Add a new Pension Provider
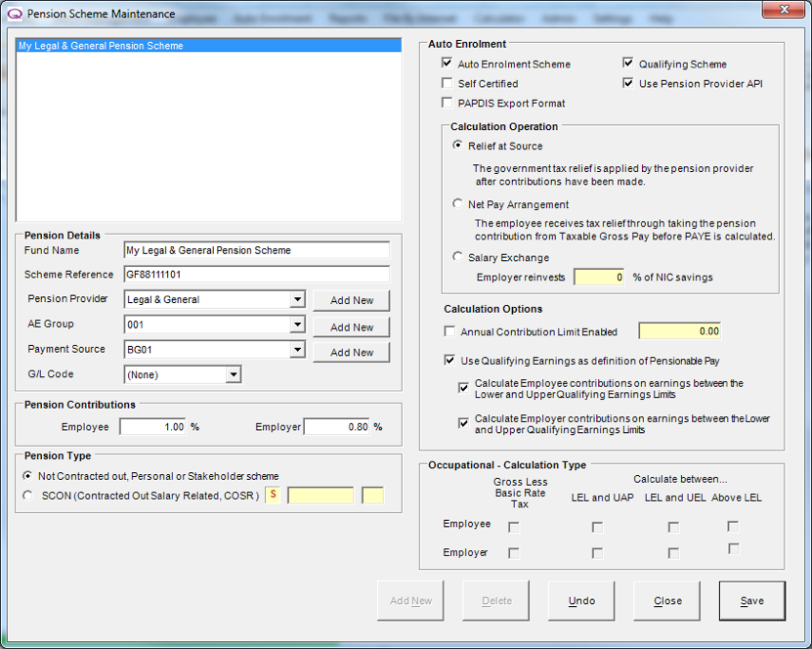Viewport: 812px width, 649px height. (351, 299)
